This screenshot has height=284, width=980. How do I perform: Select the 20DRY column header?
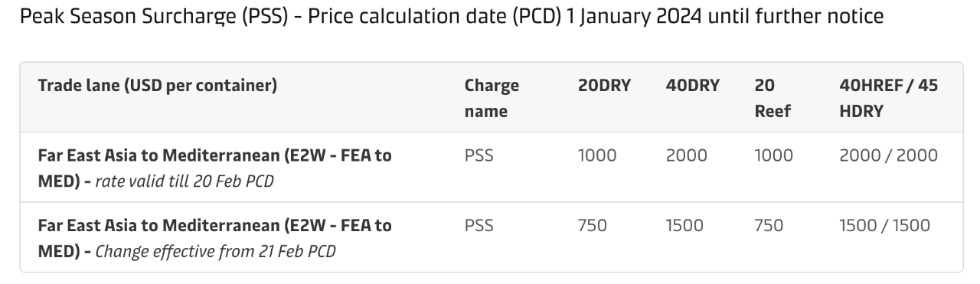click(x=604, y=86)
